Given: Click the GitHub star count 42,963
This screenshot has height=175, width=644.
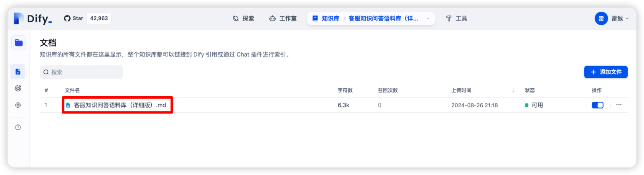Looking at the screenshot, I should [99, 18].
